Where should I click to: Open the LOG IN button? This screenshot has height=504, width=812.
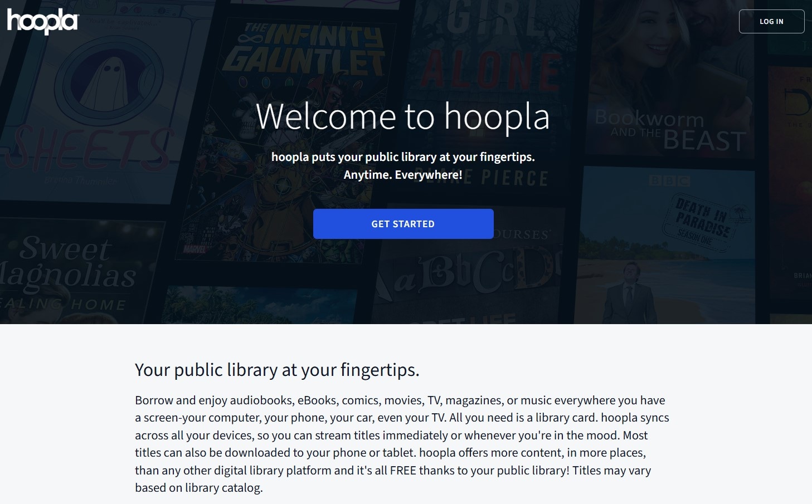[771, 22]
